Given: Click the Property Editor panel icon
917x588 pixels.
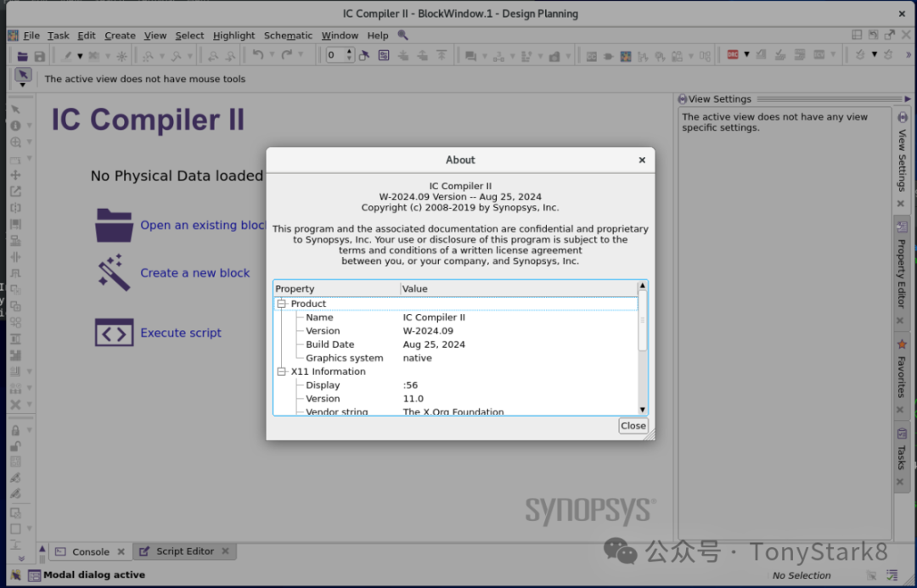Looking at the screenshot, I should [x=902, y=227].
